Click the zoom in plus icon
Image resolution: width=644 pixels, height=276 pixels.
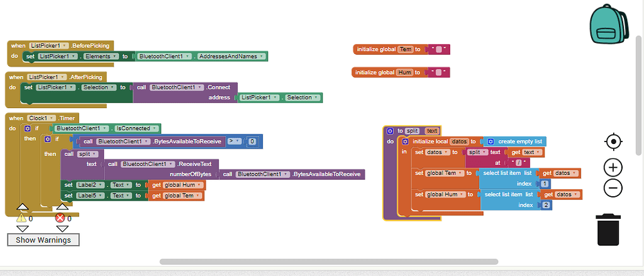[613, 167]
